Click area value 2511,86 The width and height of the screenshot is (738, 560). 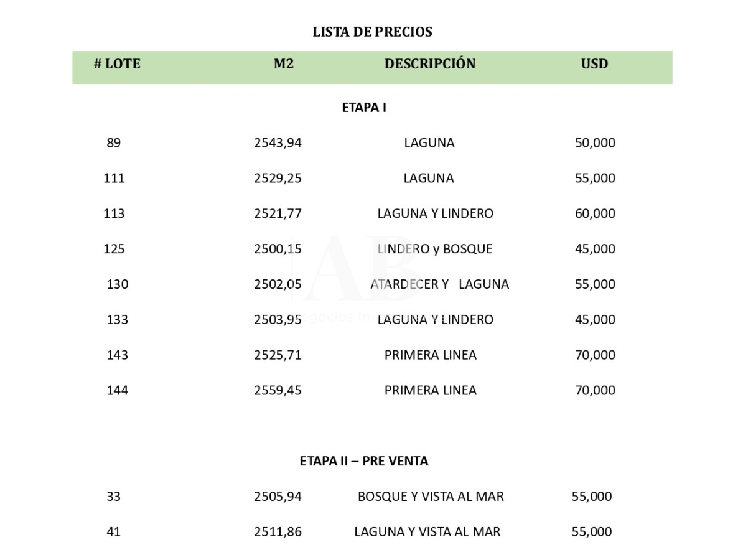click(x=278, y=533)
